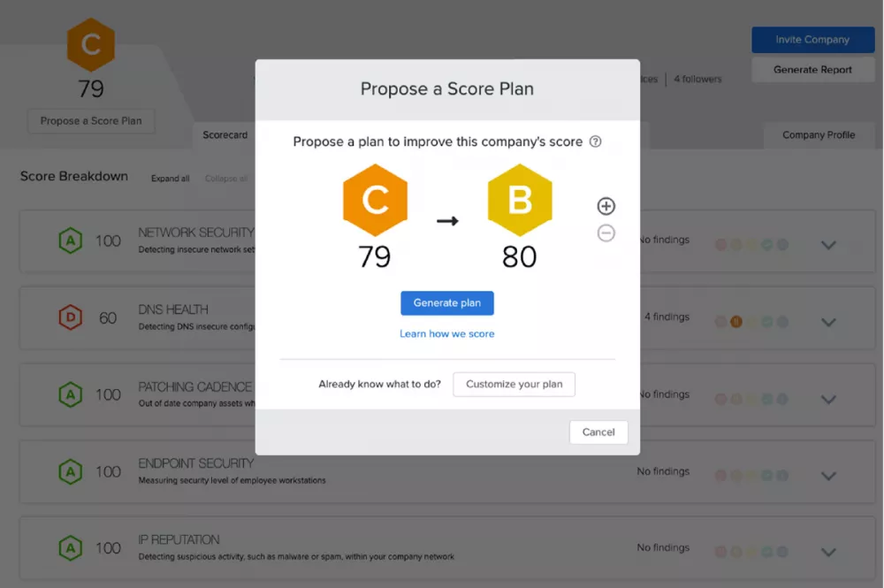Click the orange C hexagon in page header
The height and width of the screenshot is (588, 884).
[91, 44]
